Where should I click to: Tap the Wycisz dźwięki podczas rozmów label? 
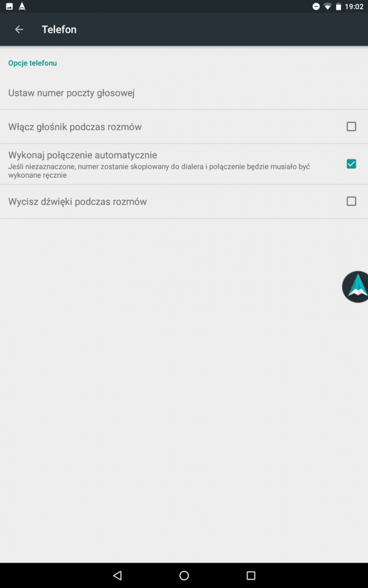coord(77,202)
